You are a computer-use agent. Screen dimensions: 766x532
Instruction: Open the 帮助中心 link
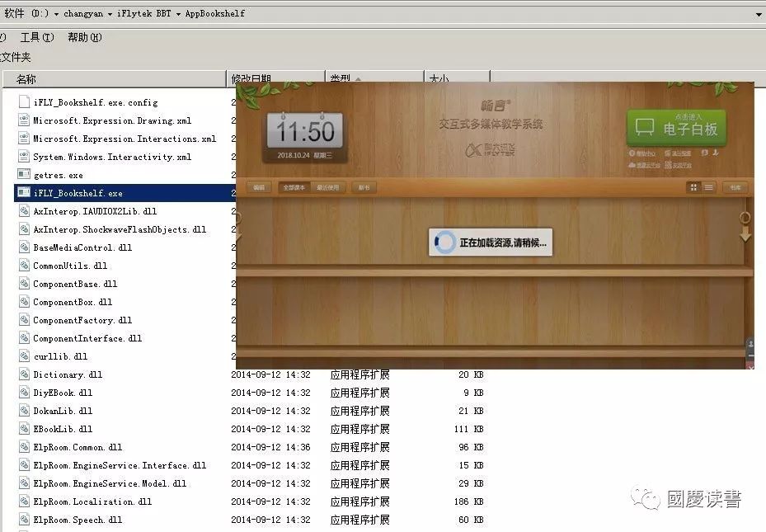tap(642, 153)
